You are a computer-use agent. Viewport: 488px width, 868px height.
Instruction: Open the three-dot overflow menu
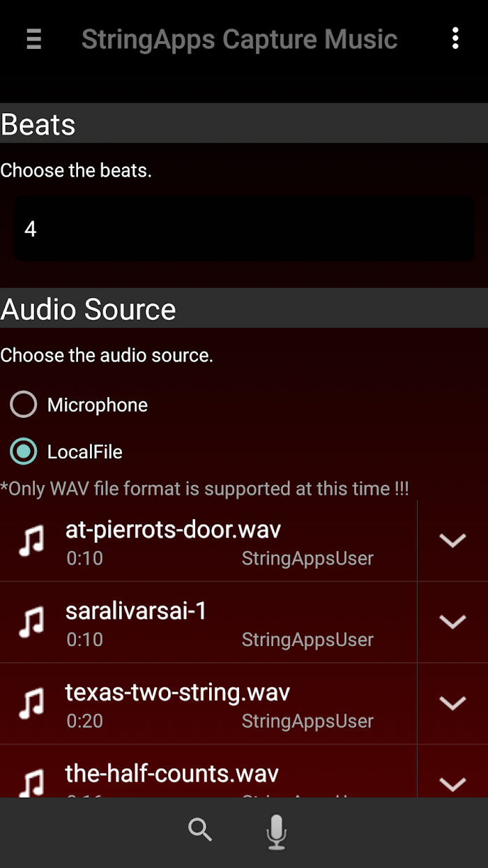coord(455,38)
